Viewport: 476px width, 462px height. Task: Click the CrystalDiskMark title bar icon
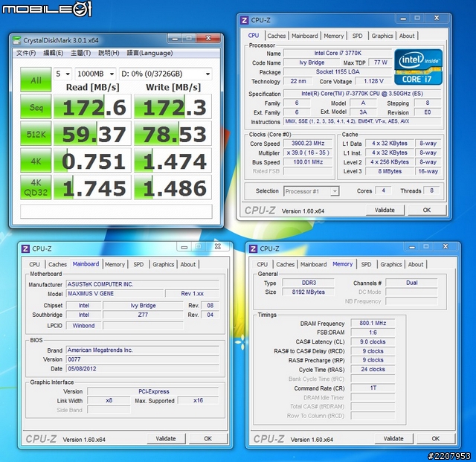(x=16, y=40)
